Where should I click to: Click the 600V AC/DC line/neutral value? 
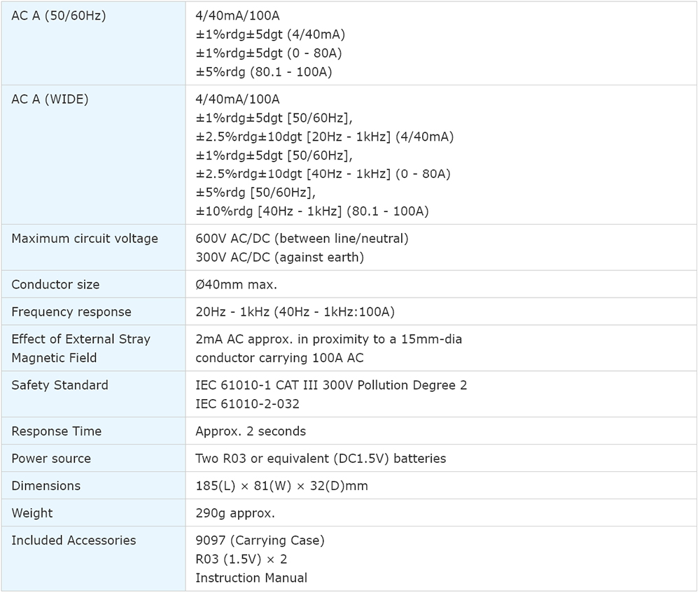(x=302, y=239)
